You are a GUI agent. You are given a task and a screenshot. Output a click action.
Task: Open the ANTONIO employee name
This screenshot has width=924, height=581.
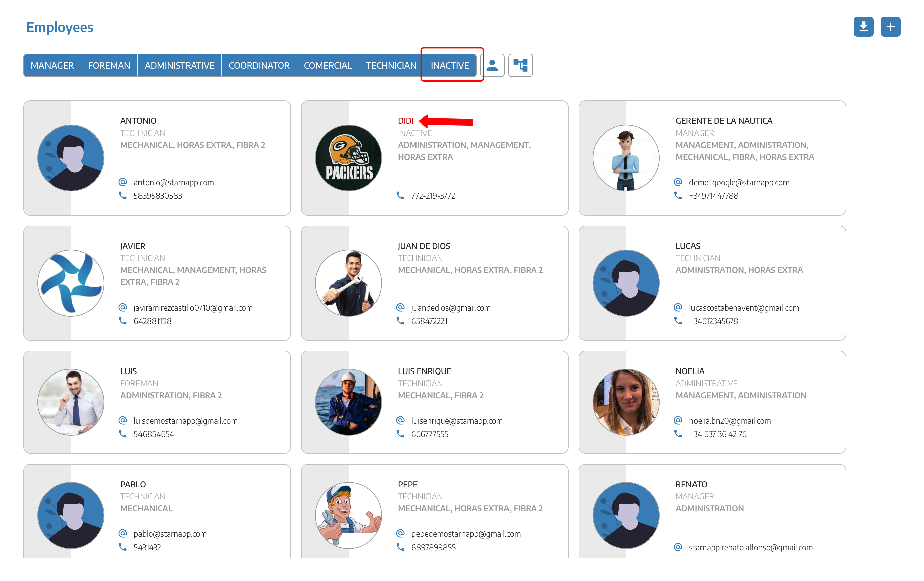pos(138,121)
